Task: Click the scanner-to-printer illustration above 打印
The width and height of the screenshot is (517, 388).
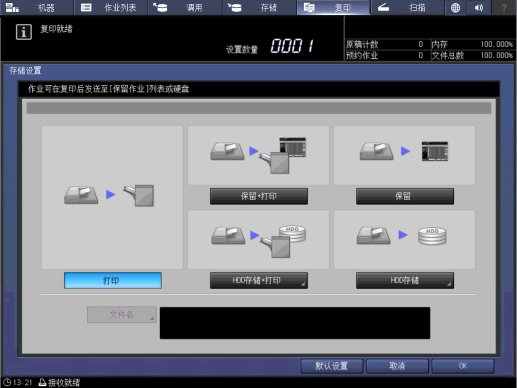Action: 112,197
